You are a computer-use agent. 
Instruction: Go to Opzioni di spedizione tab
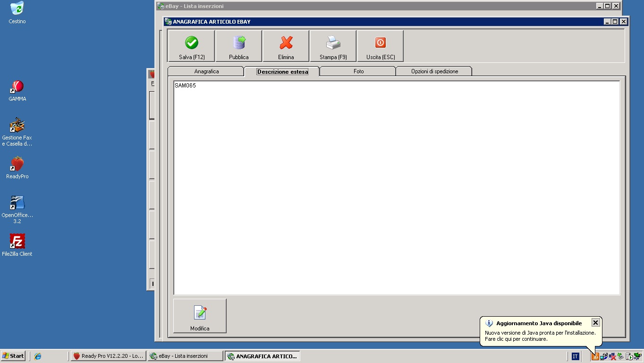click(x=434, y=71)
